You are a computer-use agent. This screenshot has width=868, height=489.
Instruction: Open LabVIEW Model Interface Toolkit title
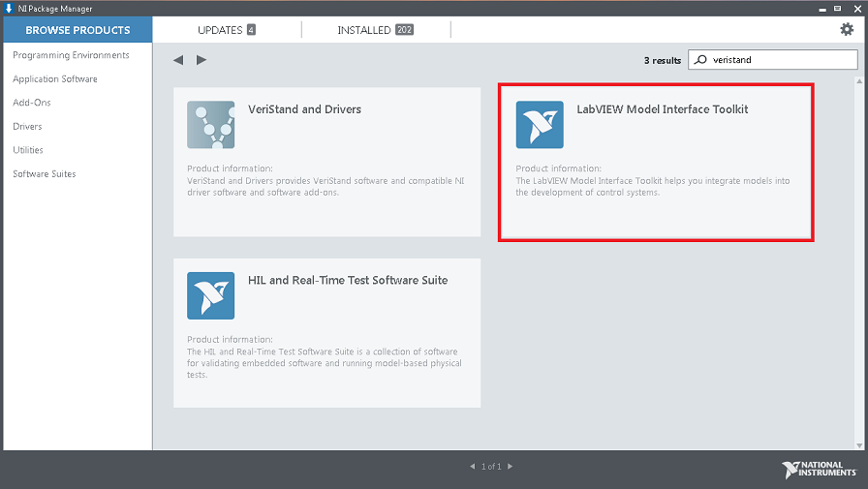tap(662, 109)
